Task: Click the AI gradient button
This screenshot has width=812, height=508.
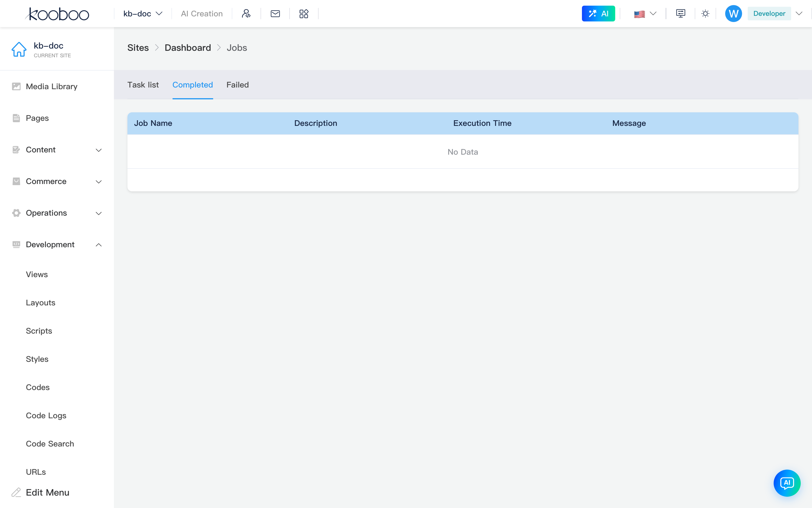Action: [598, 14]
